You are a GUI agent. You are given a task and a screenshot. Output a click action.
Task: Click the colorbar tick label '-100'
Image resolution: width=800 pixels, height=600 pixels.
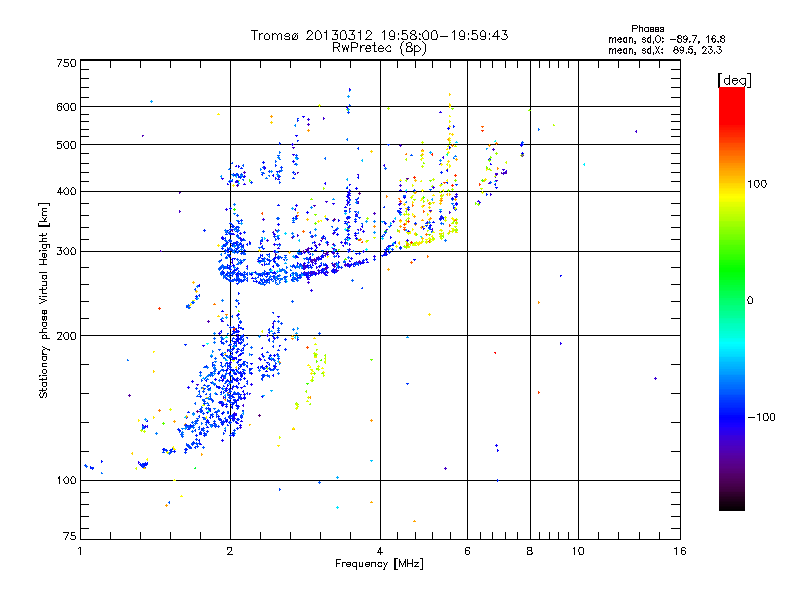[x=762, y=417]
